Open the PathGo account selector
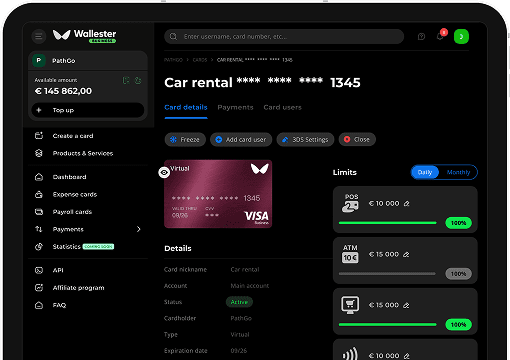Viewport: 510px width, 360px height. click(88, 60)
